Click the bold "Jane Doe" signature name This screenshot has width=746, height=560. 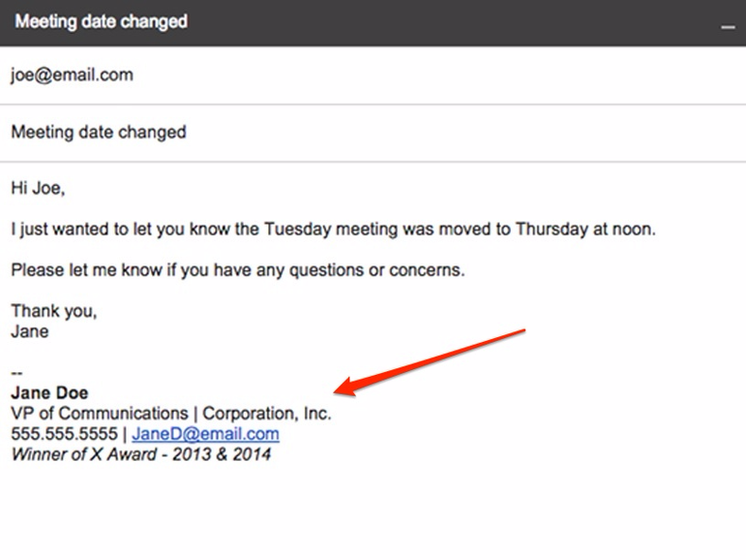(x=49, y=393)
